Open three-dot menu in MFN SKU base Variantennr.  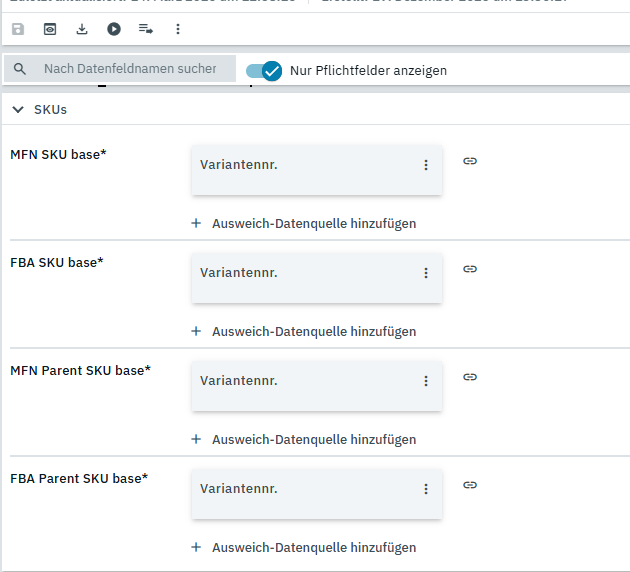[425, 165]
